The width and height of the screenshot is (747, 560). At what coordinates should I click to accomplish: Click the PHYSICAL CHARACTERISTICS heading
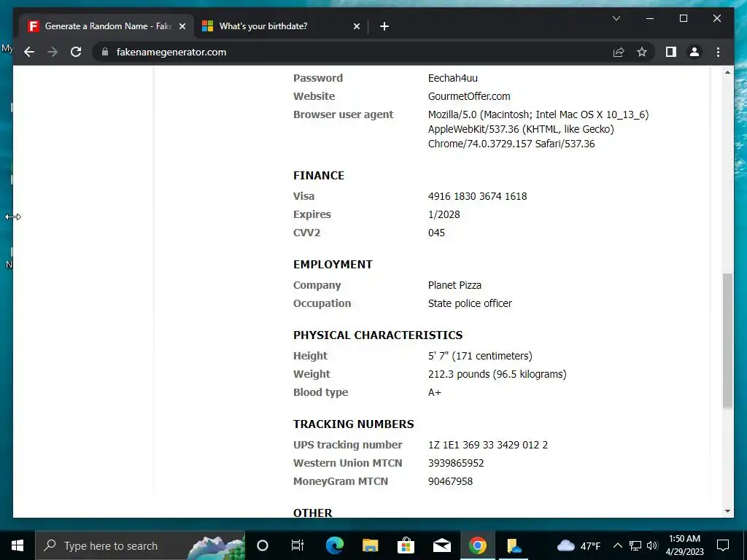tap(378, 335)
